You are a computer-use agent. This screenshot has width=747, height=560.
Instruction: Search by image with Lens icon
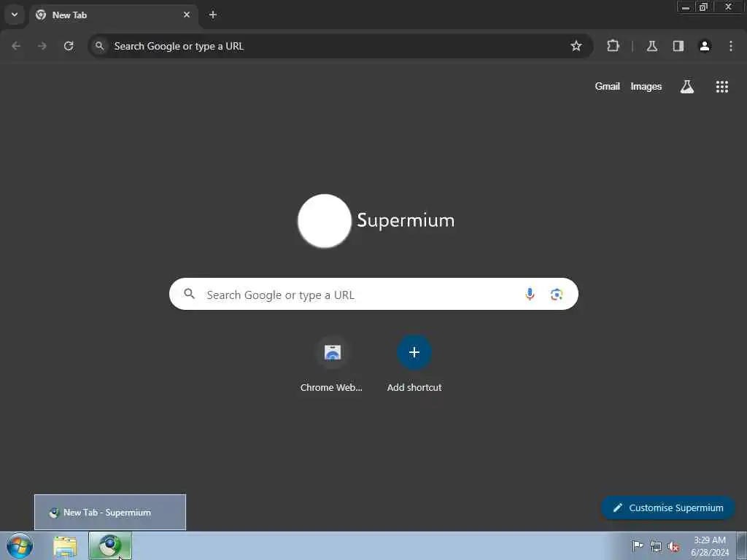(x=557, y=295)
